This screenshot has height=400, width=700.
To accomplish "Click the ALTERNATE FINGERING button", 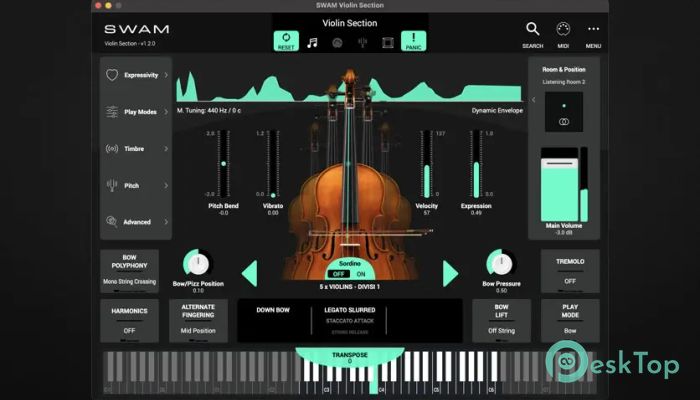I will 198,321.
